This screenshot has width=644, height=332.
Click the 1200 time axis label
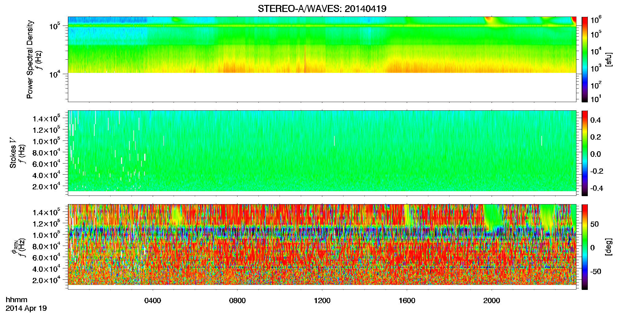(322, 301)
